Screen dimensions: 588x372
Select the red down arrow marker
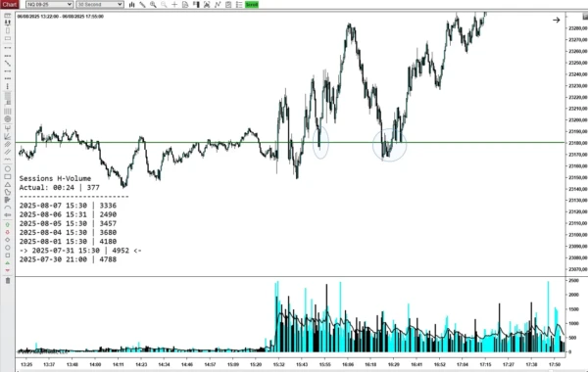pyautogui.click(x=8, y=232)
